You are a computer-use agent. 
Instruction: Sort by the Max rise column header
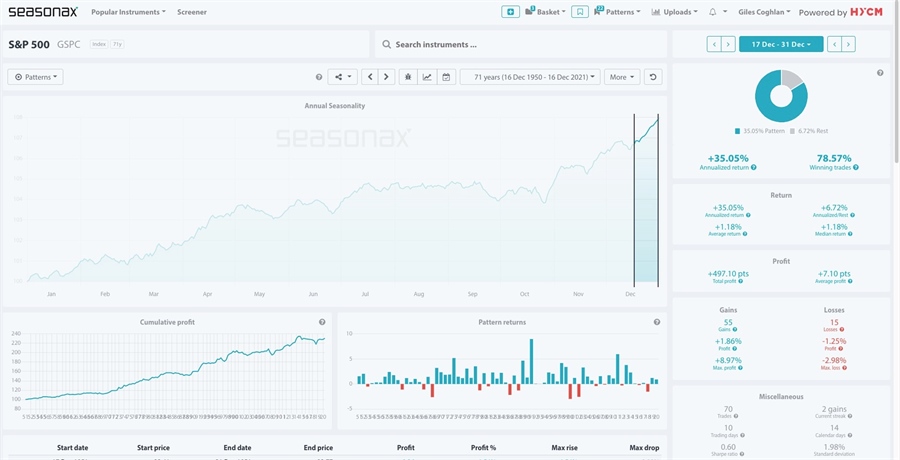(564, 448)
